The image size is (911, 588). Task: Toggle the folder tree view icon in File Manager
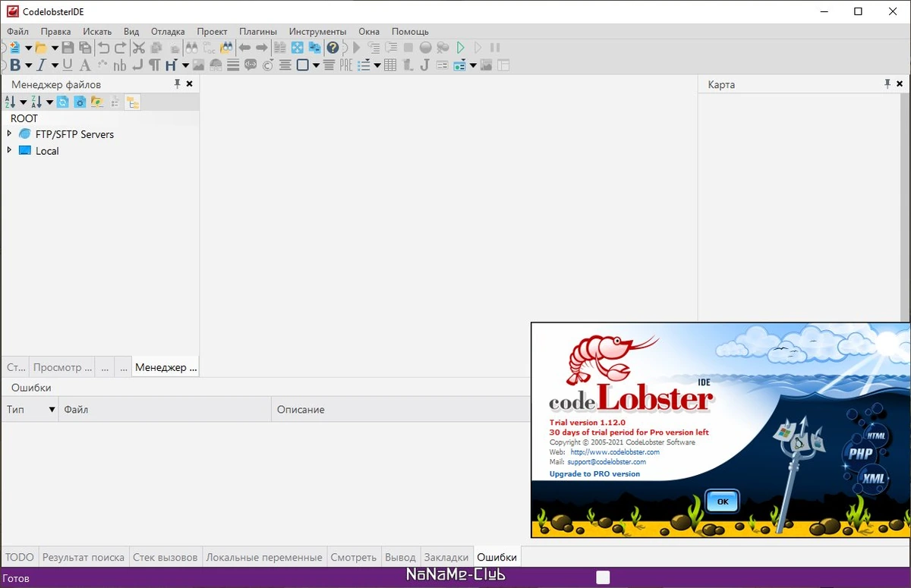pyautogui.click(x=132, y=102)
